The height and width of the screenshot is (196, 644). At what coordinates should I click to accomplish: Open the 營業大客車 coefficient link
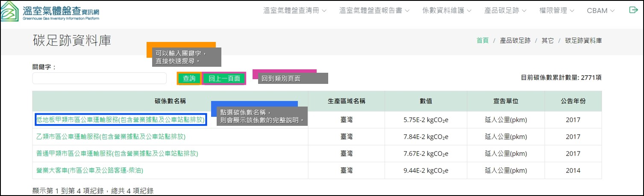click(90, 170)
